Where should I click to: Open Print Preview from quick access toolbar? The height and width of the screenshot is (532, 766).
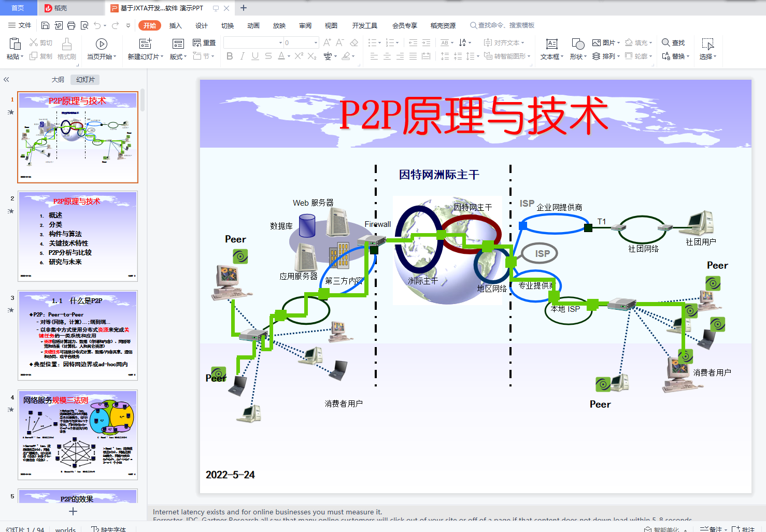pyautogui.click(x=84, y=25)
